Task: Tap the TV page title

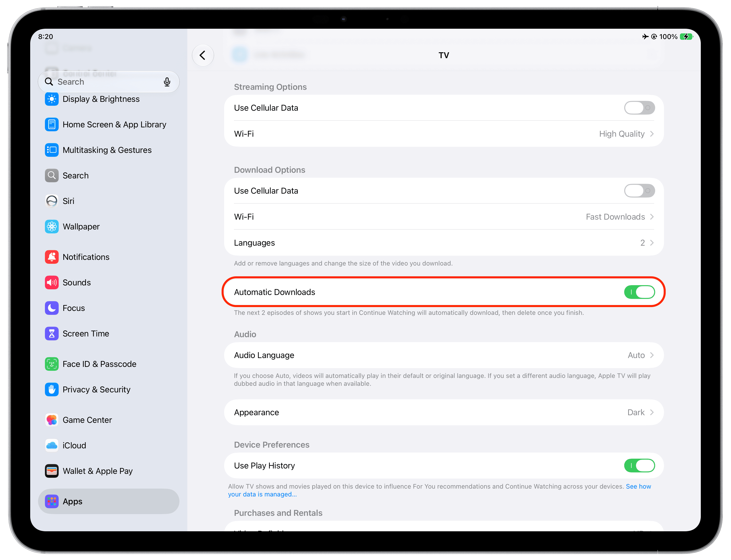Action: (444, 55)
